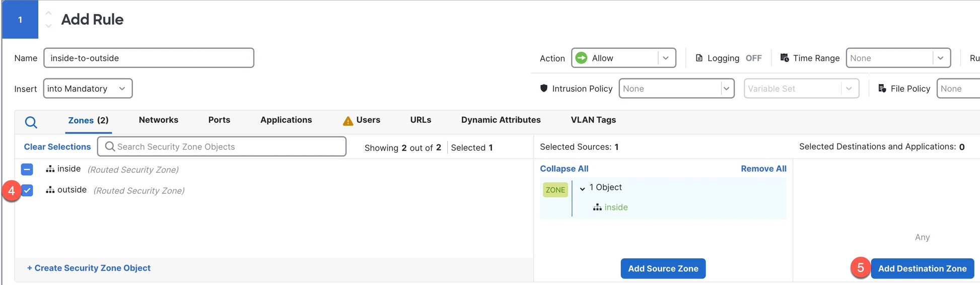Click the green Allow action arrow icon

[581, 58]
